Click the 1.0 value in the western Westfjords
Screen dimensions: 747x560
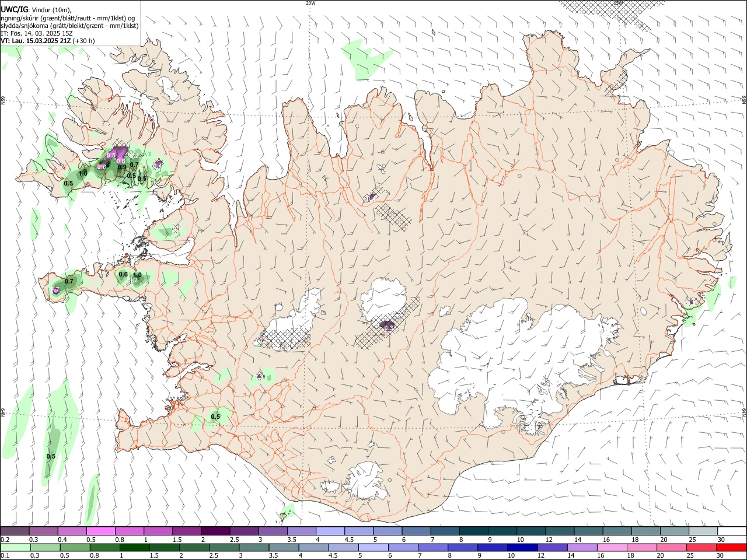(x=83, y=173)
